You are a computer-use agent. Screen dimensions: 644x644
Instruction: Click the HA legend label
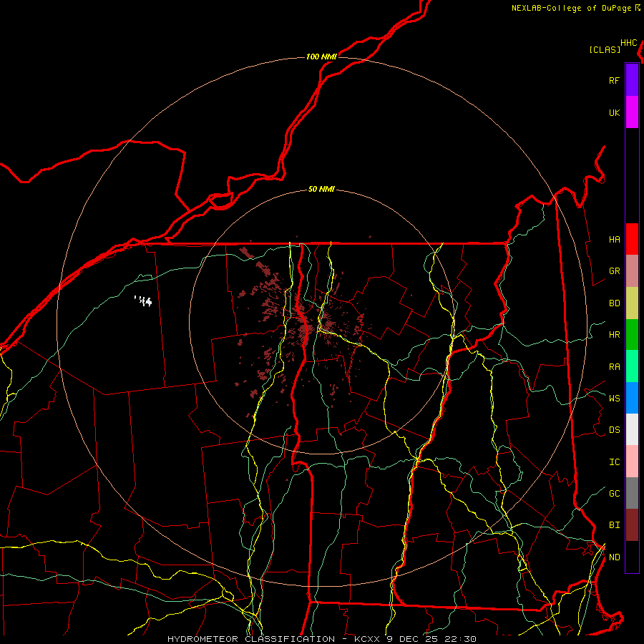tap(614, 239)
